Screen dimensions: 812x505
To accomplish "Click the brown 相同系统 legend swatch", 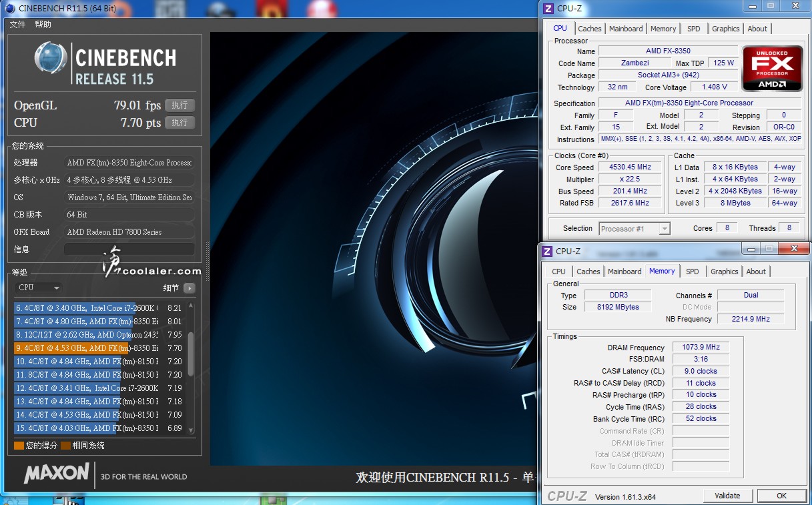I will [x=65, y=446].
